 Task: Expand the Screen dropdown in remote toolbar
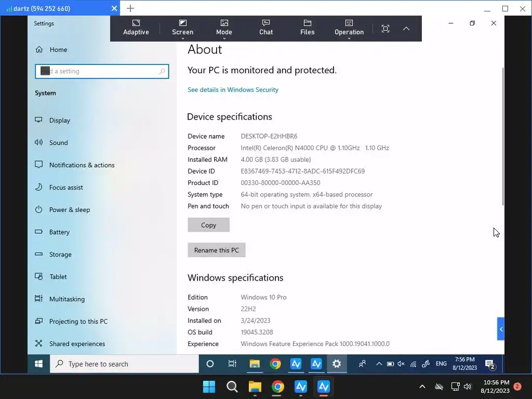(182, 29)
